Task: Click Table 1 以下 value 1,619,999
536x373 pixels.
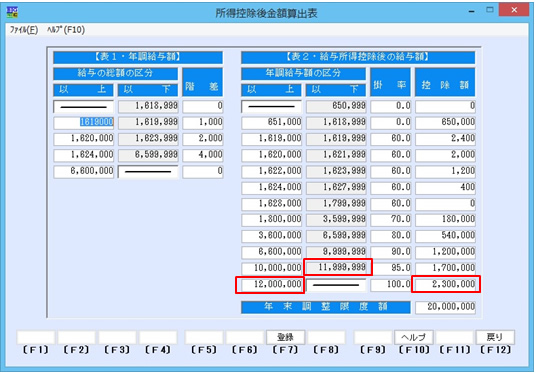Action: click(x=148, y=122)
